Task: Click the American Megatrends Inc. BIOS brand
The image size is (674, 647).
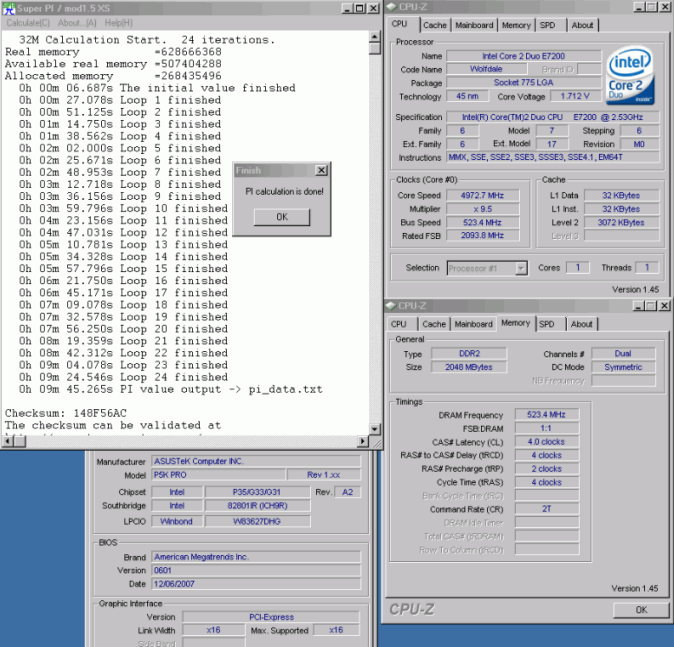Action: point(256,557)
